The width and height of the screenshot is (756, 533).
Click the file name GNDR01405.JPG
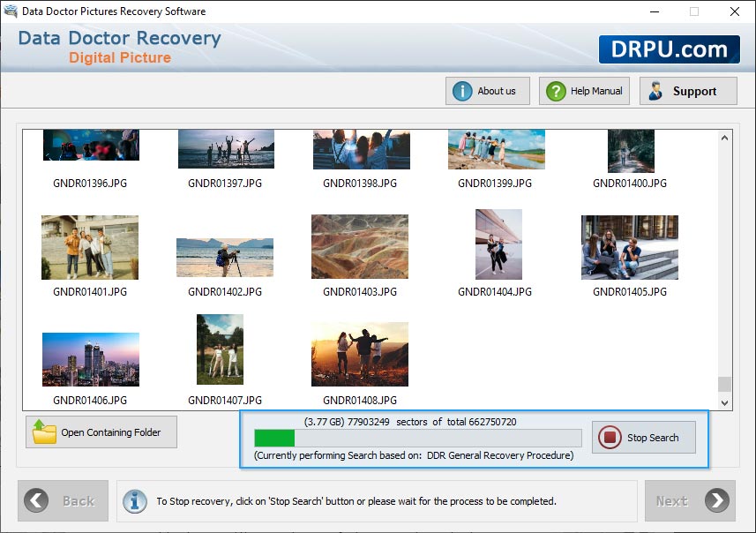pos(630,292)
